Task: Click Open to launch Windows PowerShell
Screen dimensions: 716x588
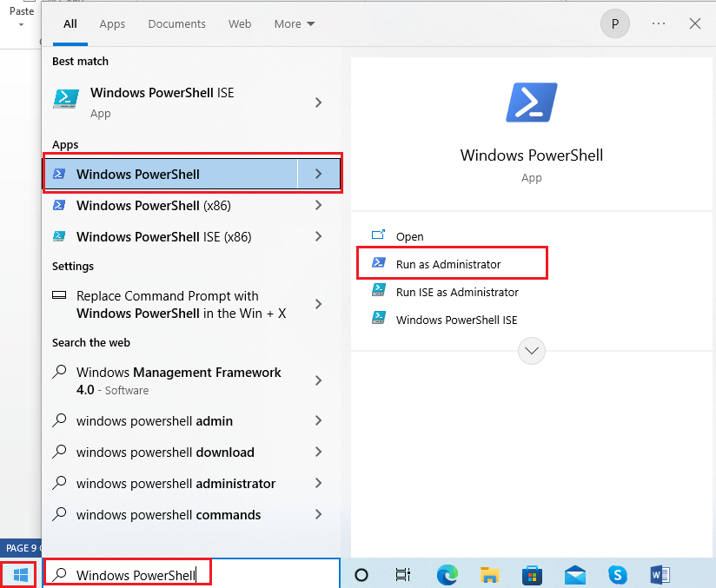Action: click(x=409, y=235)
